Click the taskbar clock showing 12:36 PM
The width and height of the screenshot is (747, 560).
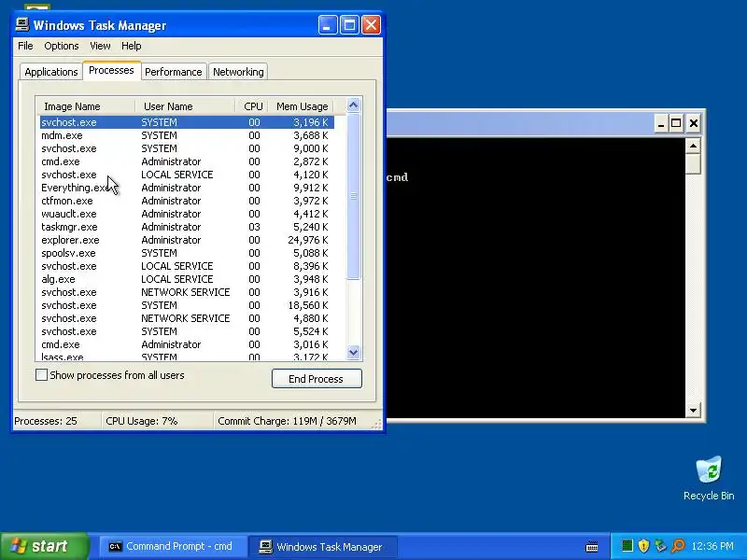pos(712,546)
